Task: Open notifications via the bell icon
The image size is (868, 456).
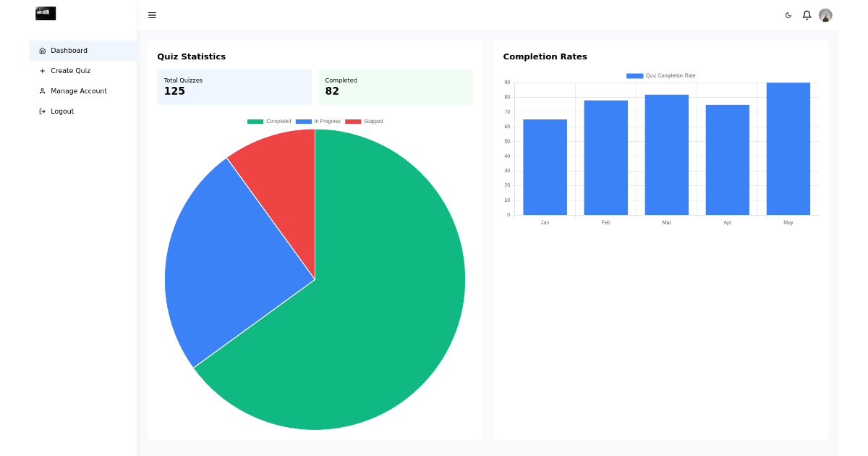Action: [x=807, y=14]
